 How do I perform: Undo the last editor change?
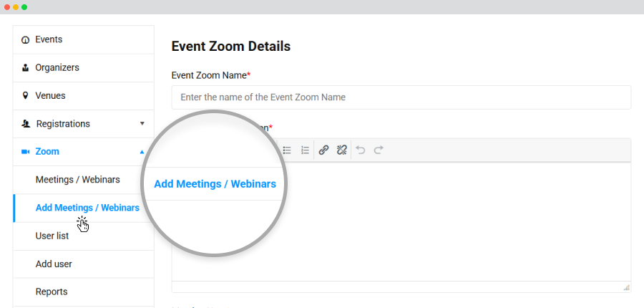361,150
